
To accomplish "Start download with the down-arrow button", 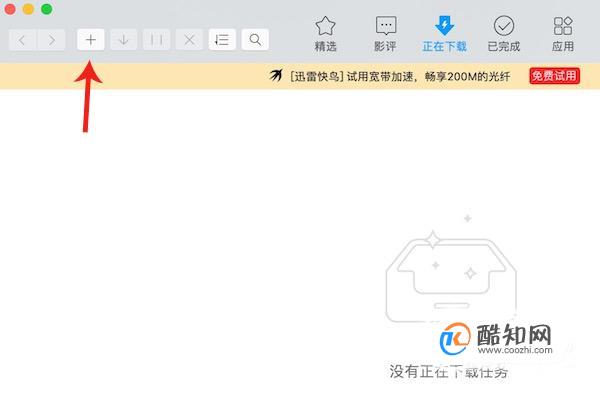I will [x=124, y=40].
